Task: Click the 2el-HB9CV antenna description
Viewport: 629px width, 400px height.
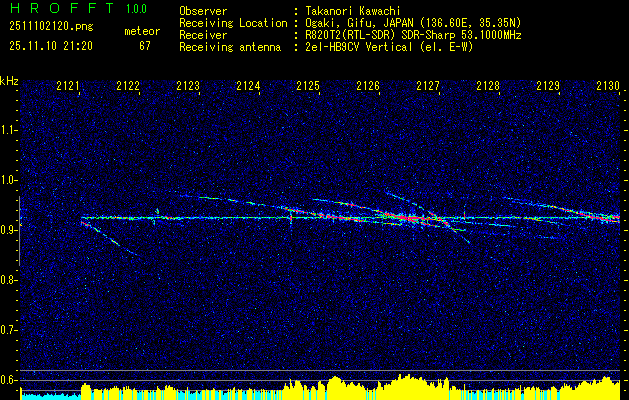Action: tap(390, 47)
